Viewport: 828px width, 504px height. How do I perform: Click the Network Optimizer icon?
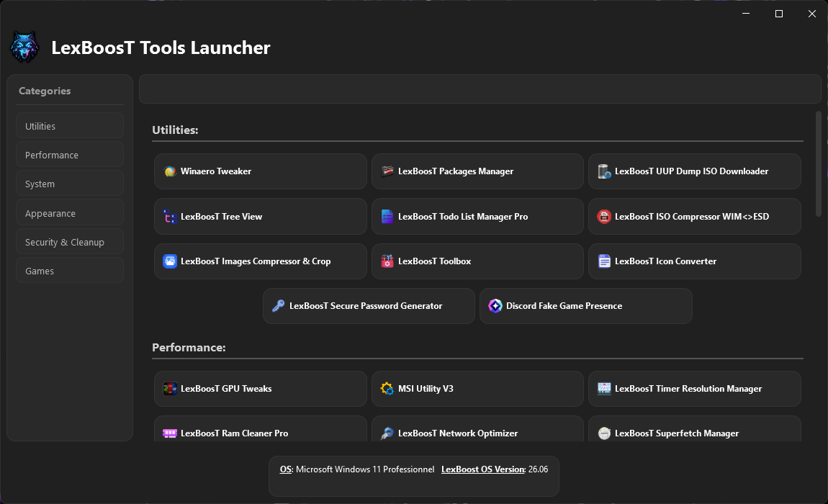click(x=387, y=433)
